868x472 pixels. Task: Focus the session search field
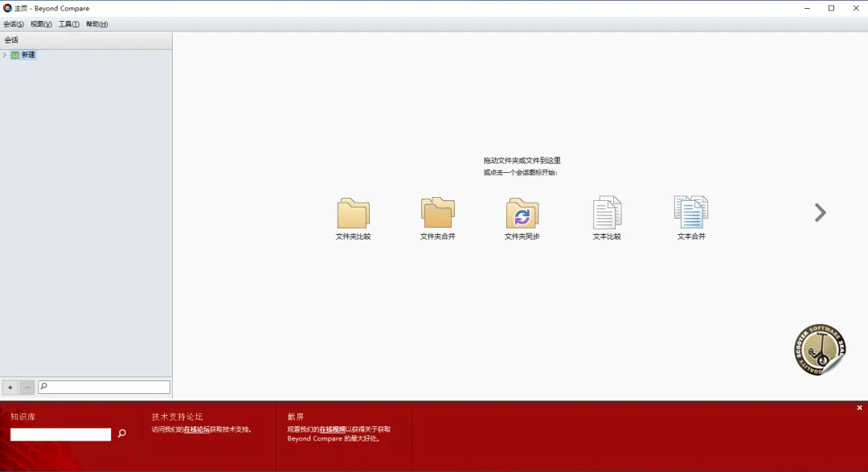(x=104, y=387)
